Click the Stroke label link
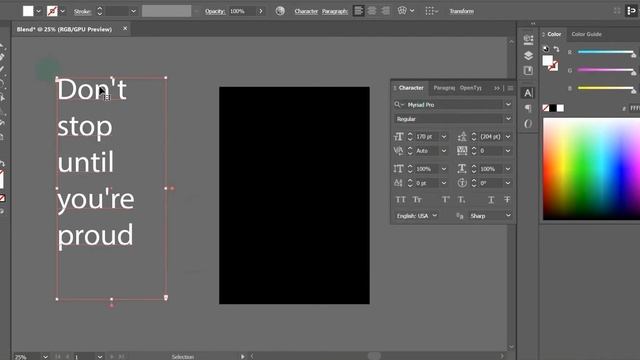Viewport: 640px width, 360px height. (82, 11)
